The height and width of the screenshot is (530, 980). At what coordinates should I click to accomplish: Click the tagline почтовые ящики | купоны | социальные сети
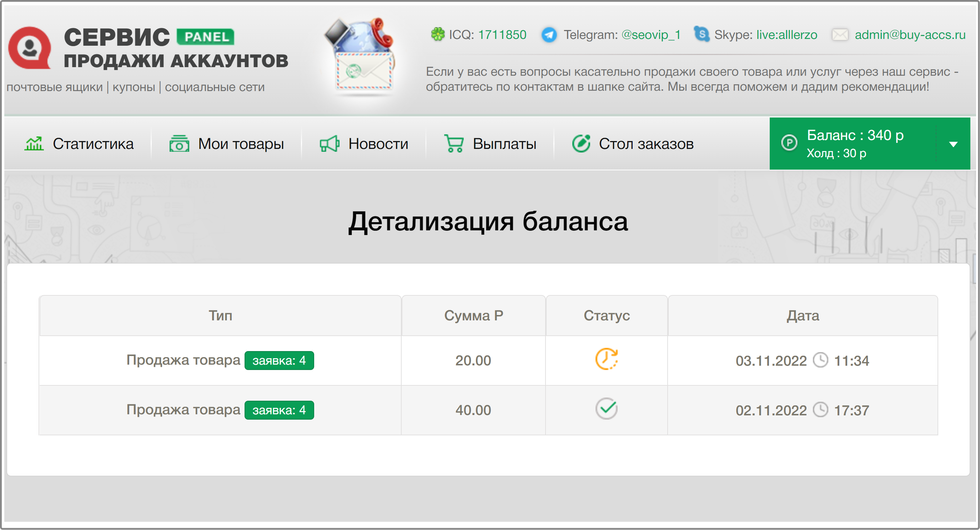(x=136, y=87)
